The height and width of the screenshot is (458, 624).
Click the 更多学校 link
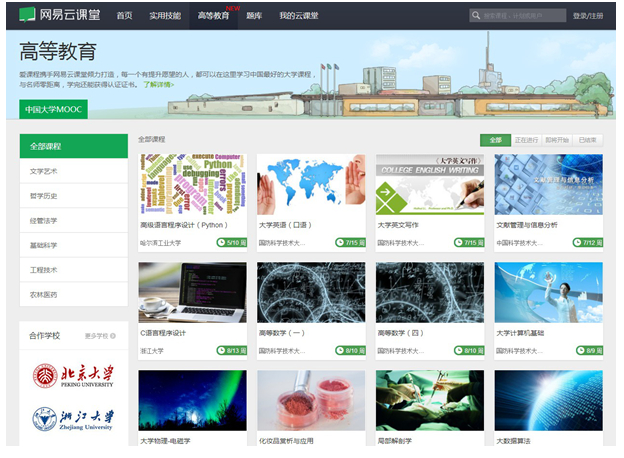click(97, 336)
